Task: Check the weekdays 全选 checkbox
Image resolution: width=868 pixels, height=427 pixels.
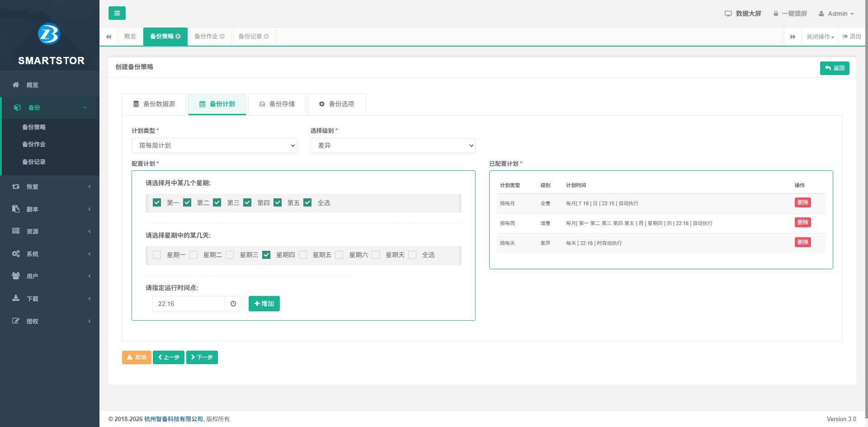Action: [412, 255]
